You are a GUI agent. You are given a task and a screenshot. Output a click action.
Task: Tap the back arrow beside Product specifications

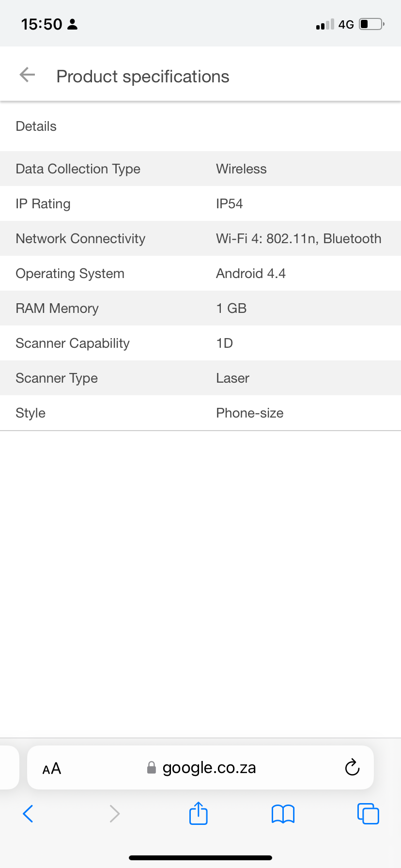[x=27, y=75]
